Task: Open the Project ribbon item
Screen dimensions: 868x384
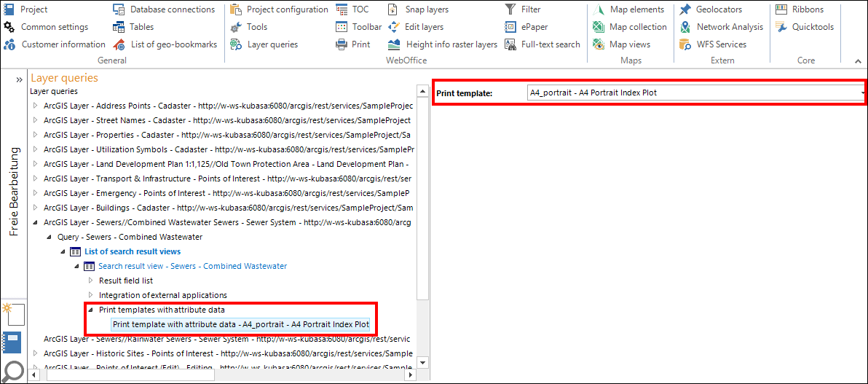Action: pyautogui.click(x=25, y=9)
